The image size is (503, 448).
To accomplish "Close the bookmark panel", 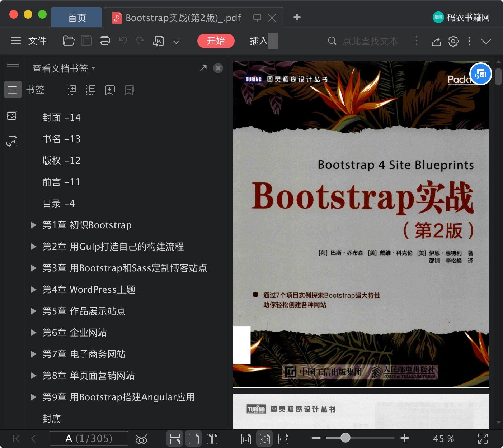I will coord(218,68).
